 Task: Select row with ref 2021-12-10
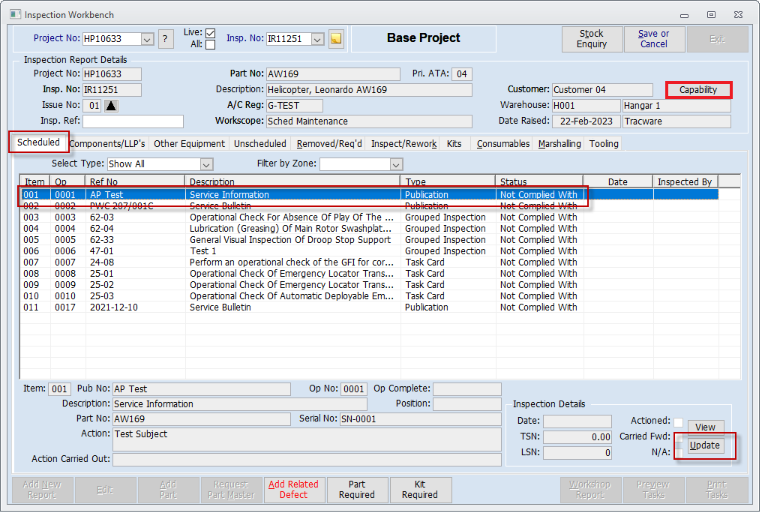pos(369,307)
